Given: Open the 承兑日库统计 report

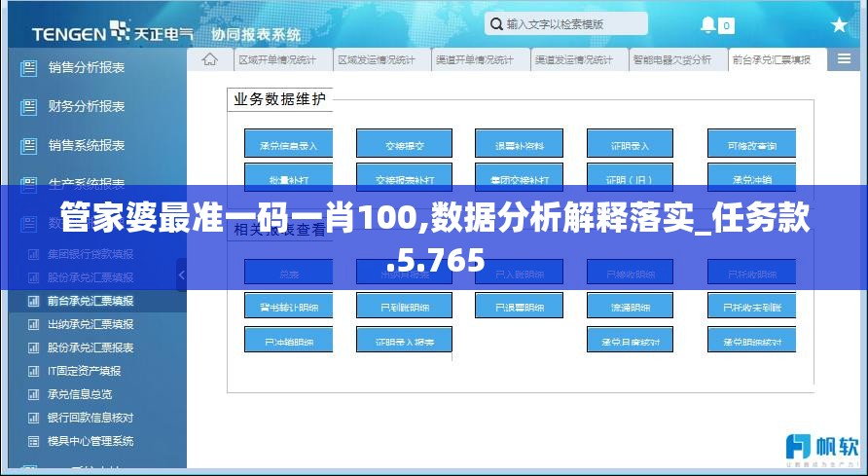Looking at the screenshot, I should coord(630,340).
